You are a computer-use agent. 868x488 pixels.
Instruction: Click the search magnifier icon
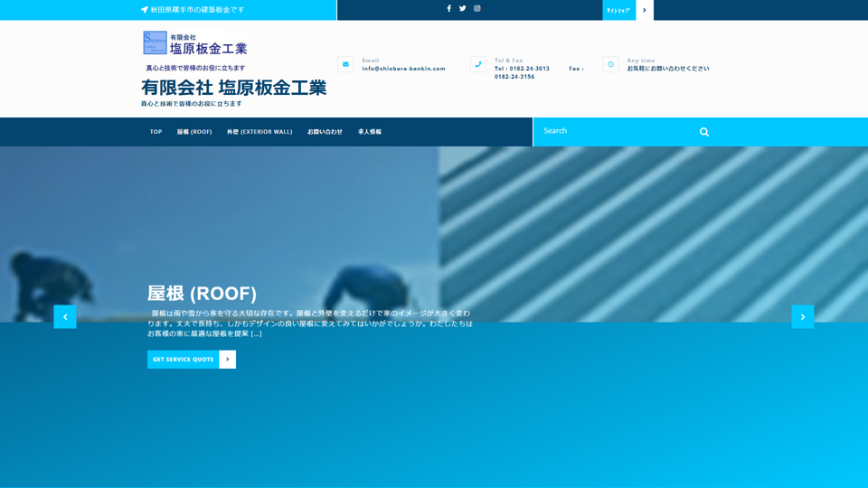pyautogui.click(x=703, y=132)
